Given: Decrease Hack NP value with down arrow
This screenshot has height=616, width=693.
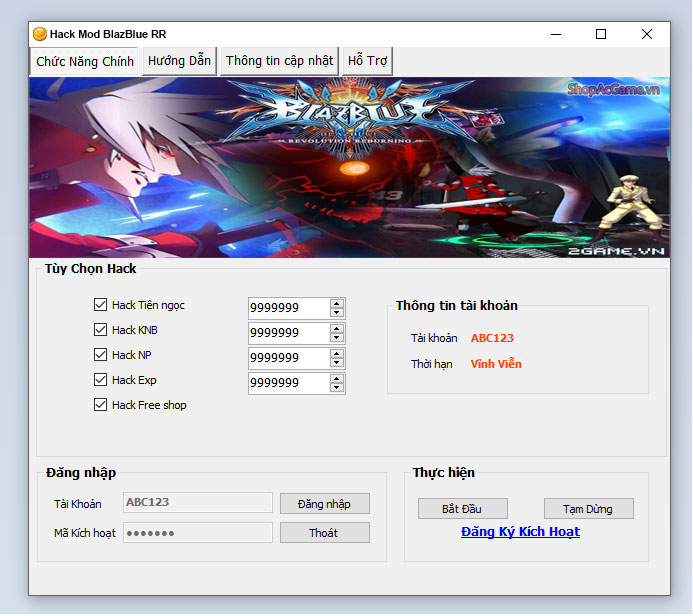Looking at the screenshot, I should coord(337,362).
